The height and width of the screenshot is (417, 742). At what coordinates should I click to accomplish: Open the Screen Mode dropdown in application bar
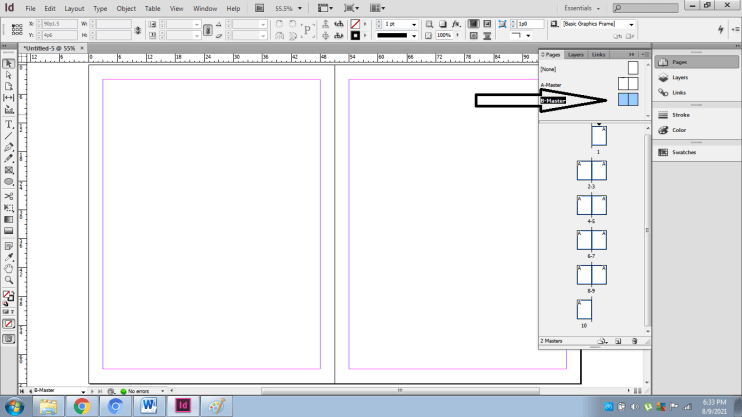pos(351,8)
